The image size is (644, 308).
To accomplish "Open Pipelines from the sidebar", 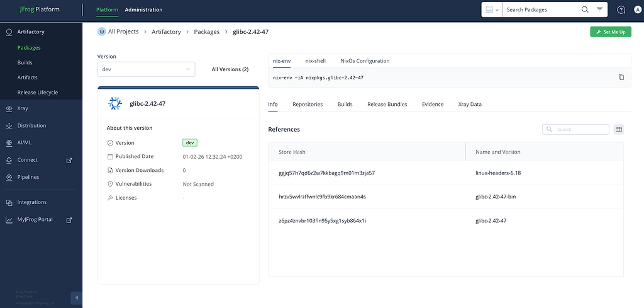I will pos(28,177).
